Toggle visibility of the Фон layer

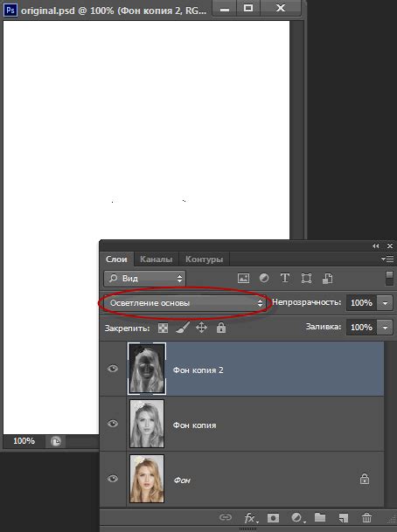[113, 479]
